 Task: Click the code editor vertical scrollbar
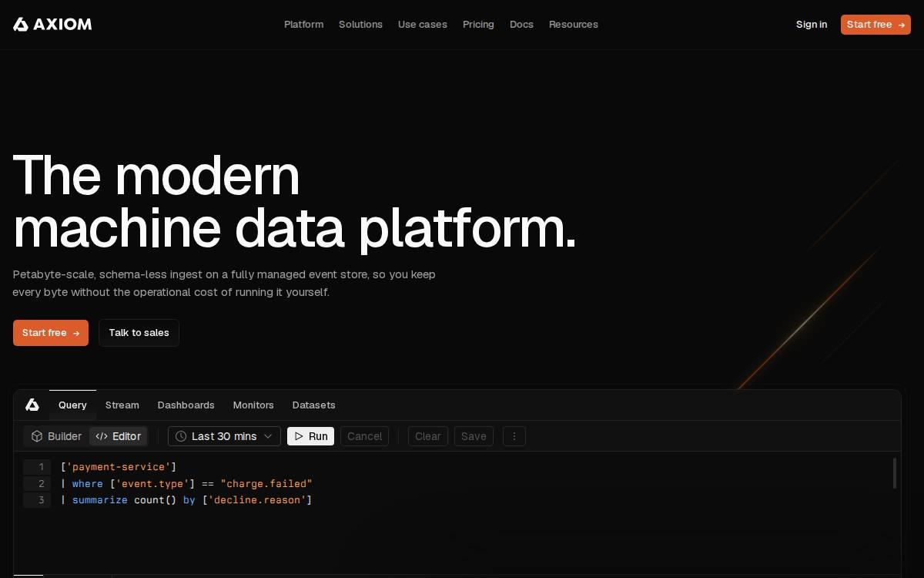895,473
